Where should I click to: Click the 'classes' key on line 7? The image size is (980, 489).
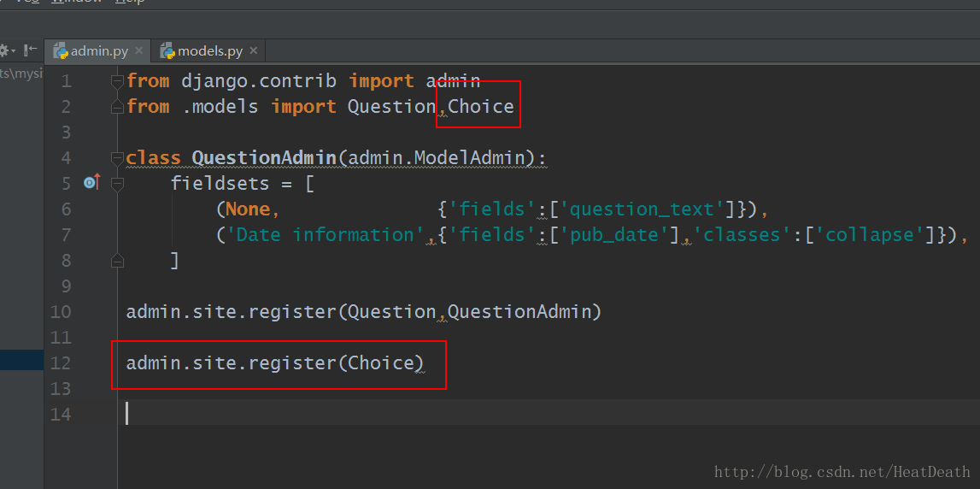pos(742,234)
